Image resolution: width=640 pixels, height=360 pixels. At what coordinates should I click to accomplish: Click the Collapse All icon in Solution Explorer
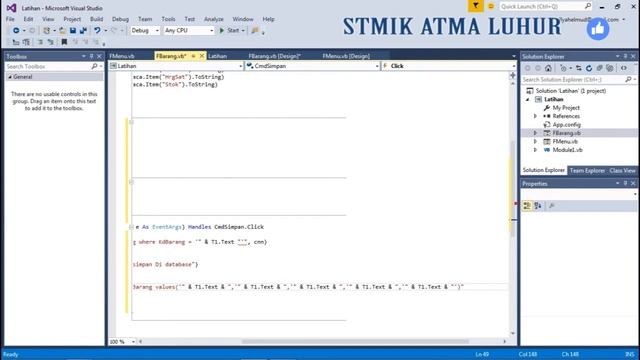pos(599,68)
